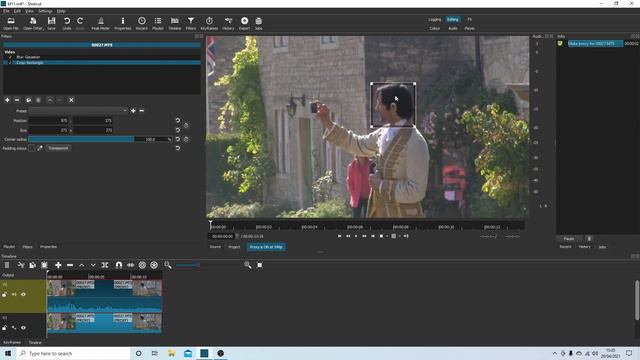Show the Timeline panel from the toolbar
Image resolution: width=640 pixels, height=360 pixels.
(x=175, y=23)
